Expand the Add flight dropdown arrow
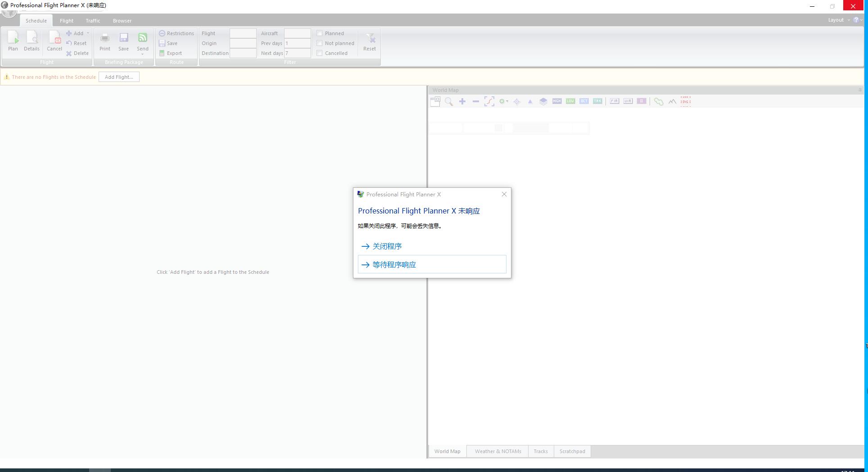Image resolution: width=868 pixels, height=472 pixels. coord(88,33)
